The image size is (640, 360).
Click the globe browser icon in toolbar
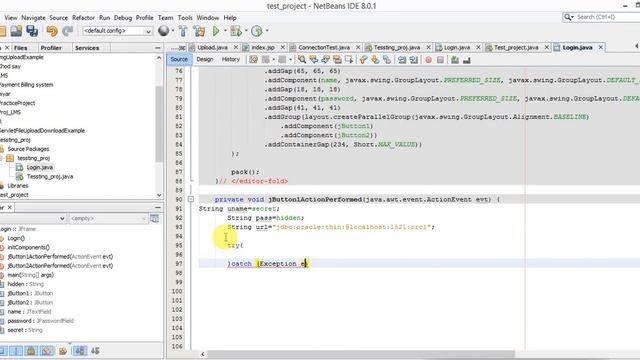coord(163,31)
